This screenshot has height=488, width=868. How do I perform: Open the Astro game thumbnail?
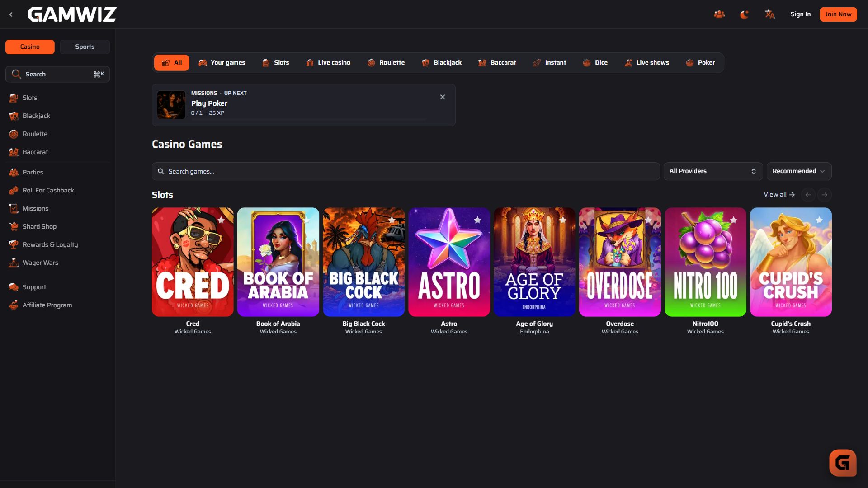click(x=449, y=262)
